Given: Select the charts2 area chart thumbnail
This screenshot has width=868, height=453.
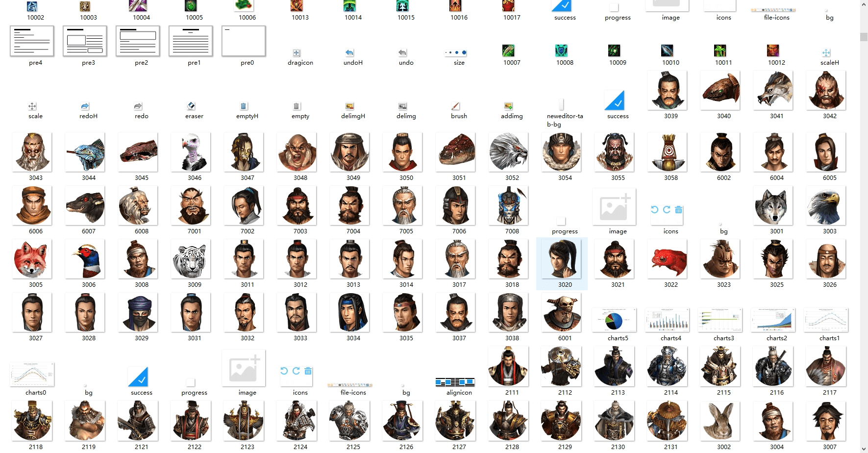Looking at the screenshot, I should coord(773,320).
